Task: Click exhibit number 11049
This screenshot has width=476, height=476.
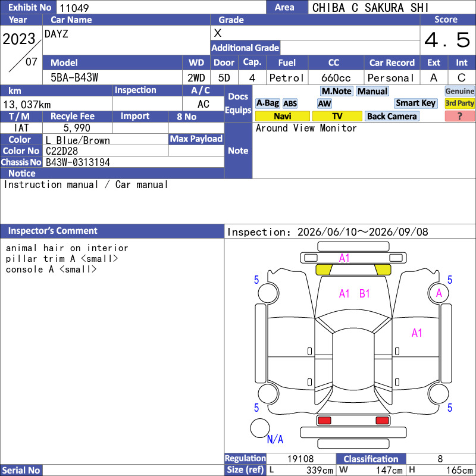Action: [74, 8]
